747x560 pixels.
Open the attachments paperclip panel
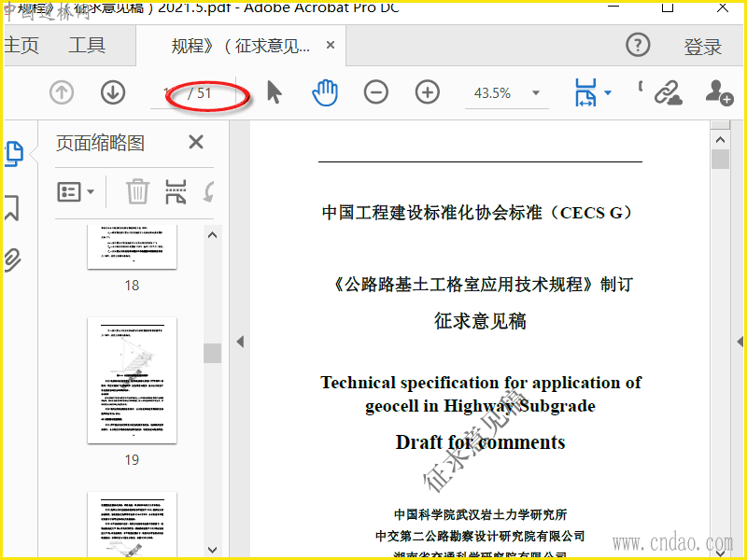(x=12, y=259)
